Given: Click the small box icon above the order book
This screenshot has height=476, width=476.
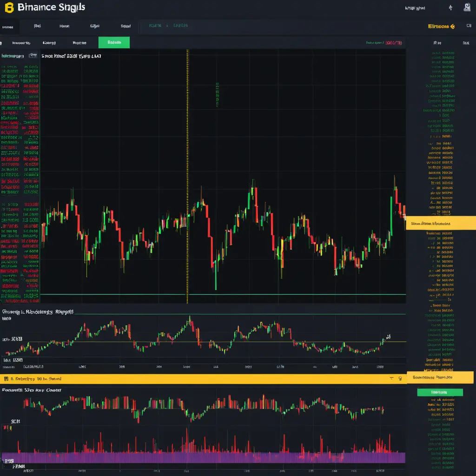Looking at the screenshot, I should pos(33,55).
